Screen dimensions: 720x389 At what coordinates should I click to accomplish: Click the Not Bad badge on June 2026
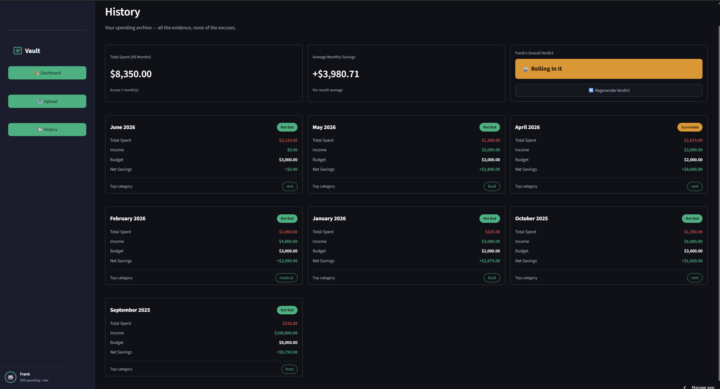pos(287,127)
